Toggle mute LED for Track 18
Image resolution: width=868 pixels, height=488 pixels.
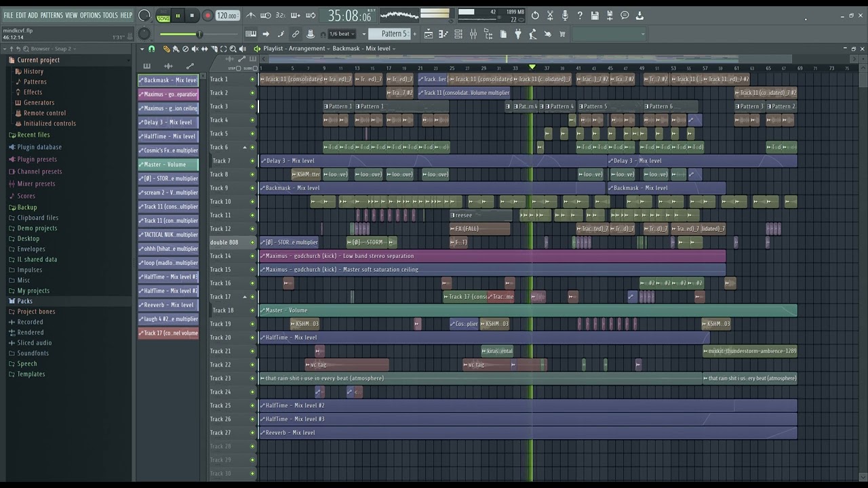tap(252, 310)
